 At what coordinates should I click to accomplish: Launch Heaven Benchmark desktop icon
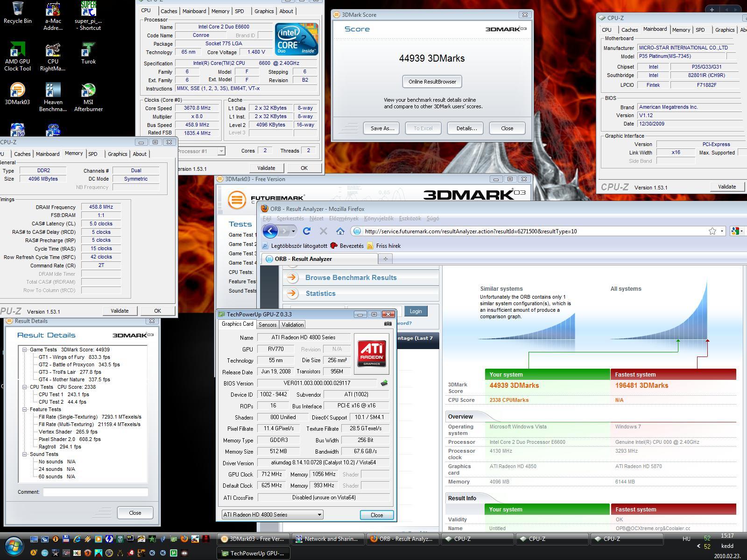tap(53, 98)
